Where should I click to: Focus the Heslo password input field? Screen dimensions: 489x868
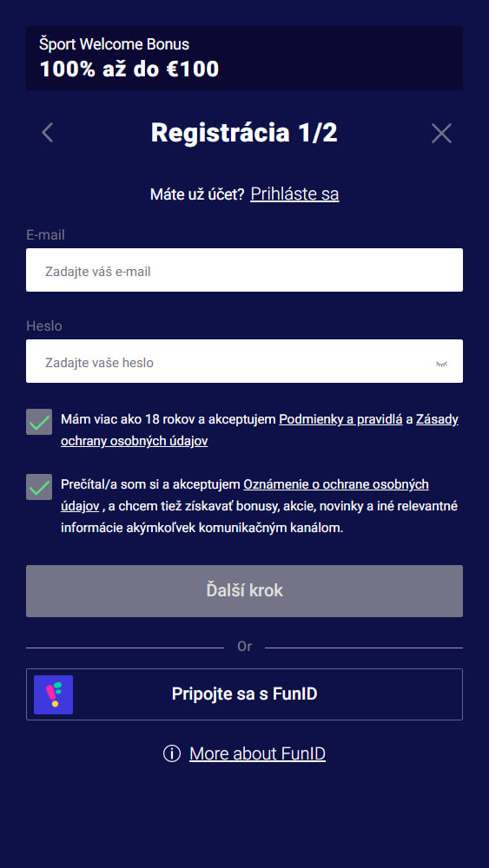click(244, 361)
